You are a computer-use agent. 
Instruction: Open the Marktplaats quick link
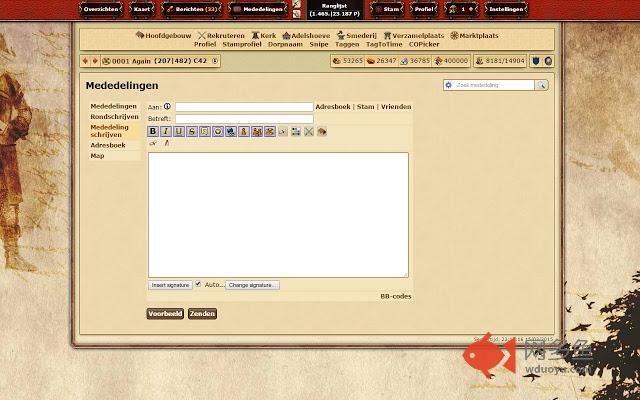tap(474, 36)
